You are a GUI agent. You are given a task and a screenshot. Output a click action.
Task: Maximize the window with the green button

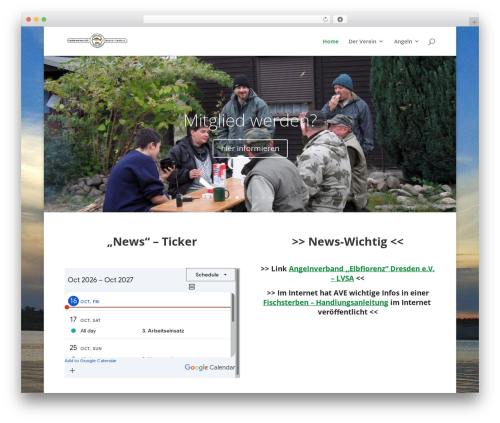click(x=44, y=20)
